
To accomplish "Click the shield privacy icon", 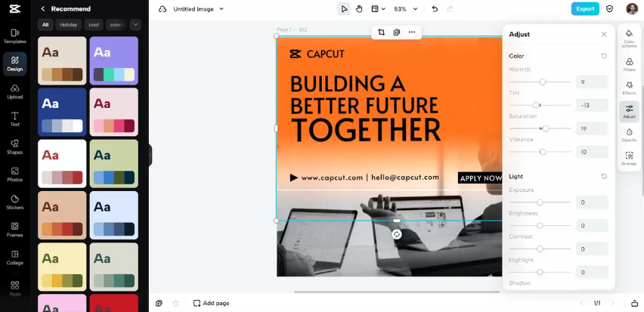I will pos(609,8).
